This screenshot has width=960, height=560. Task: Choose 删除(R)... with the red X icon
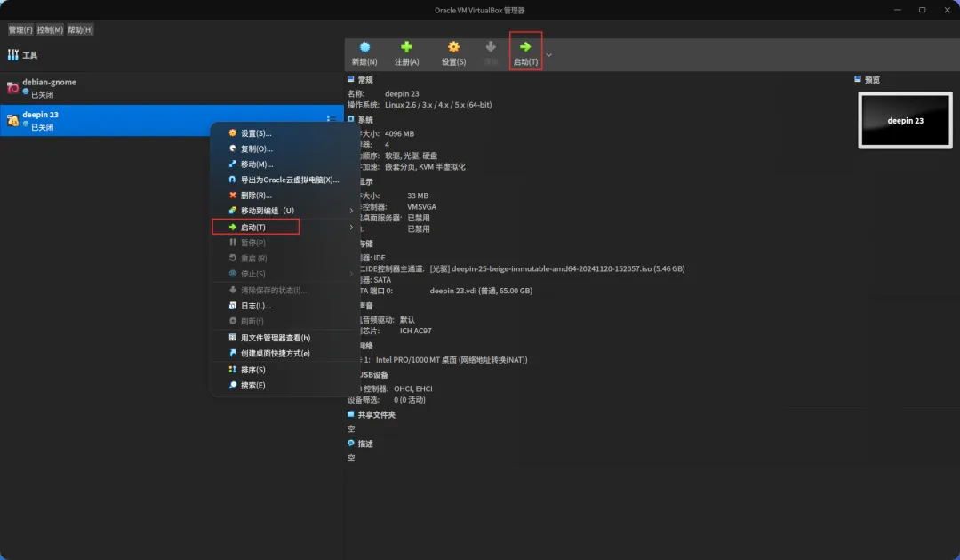284,196
